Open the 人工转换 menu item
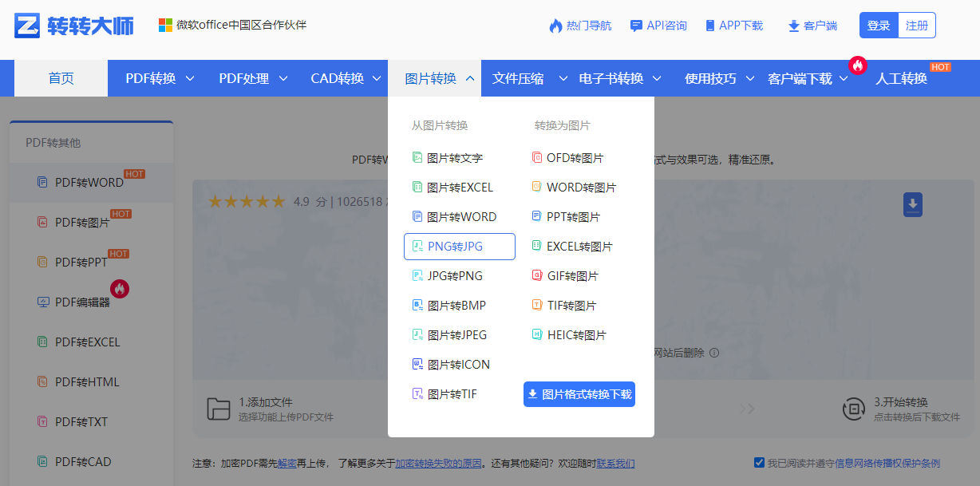Image resolution: width=980 pixels, height=486 pixels. click(x=901, y=77)
